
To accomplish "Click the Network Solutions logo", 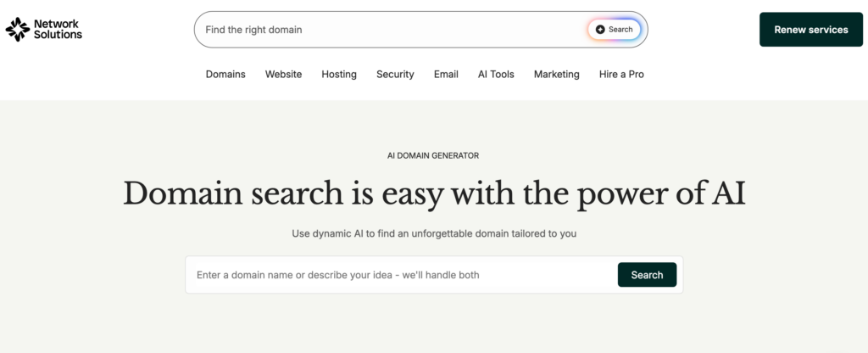I will [x=44, y=30].
